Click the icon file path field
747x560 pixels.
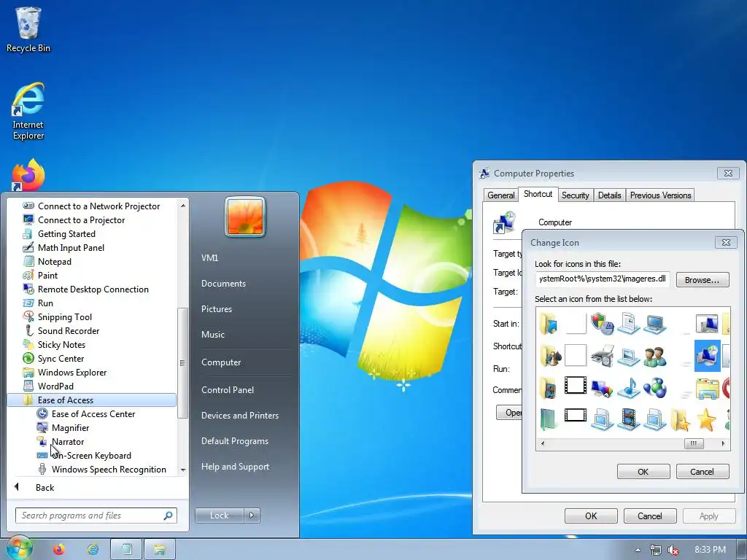602,279
